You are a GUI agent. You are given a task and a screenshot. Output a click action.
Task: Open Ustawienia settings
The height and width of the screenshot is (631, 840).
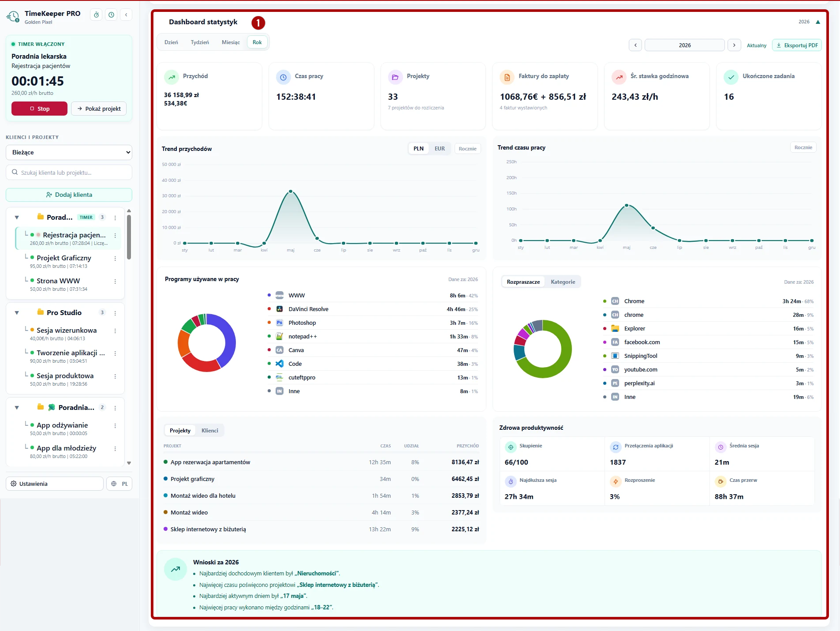tap(55, 484)
